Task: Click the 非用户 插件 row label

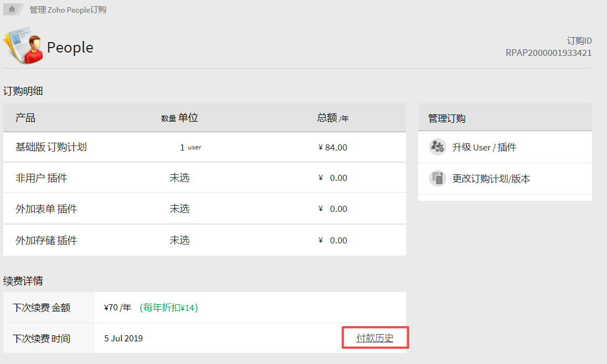Action: (x=41, y=178)
